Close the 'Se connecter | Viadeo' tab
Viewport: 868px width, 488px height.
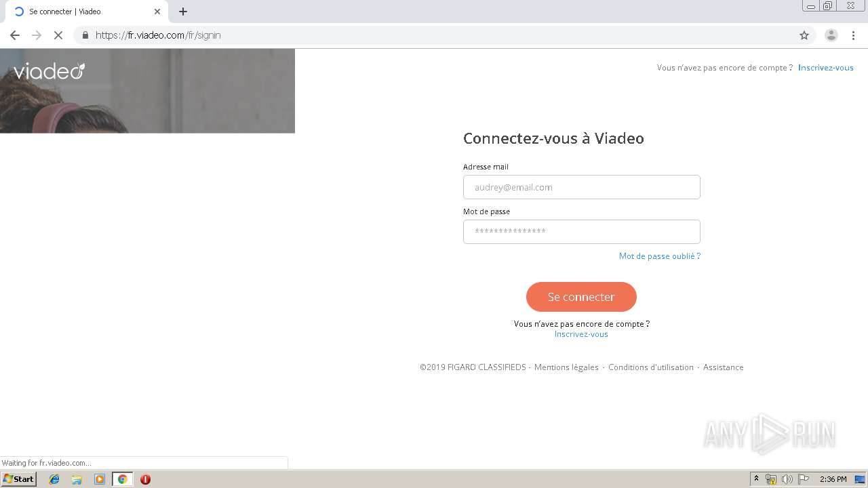click(157, 12)
